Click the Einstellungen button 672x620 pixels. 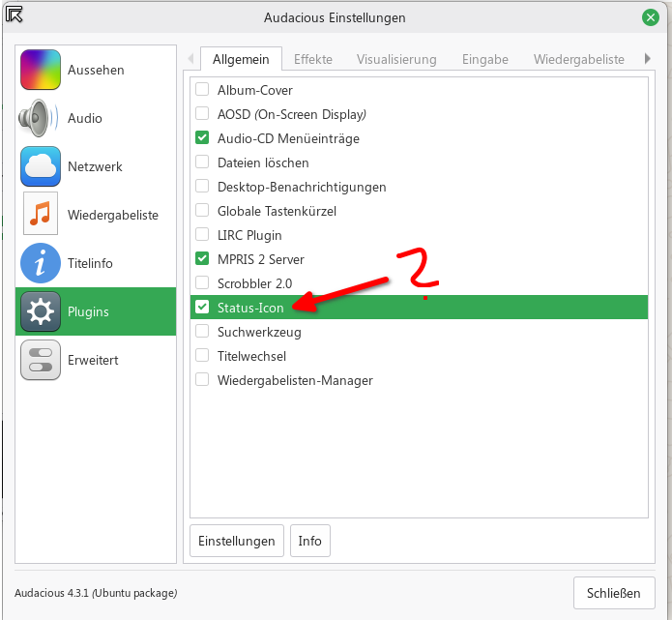click(x=237, y=541)
